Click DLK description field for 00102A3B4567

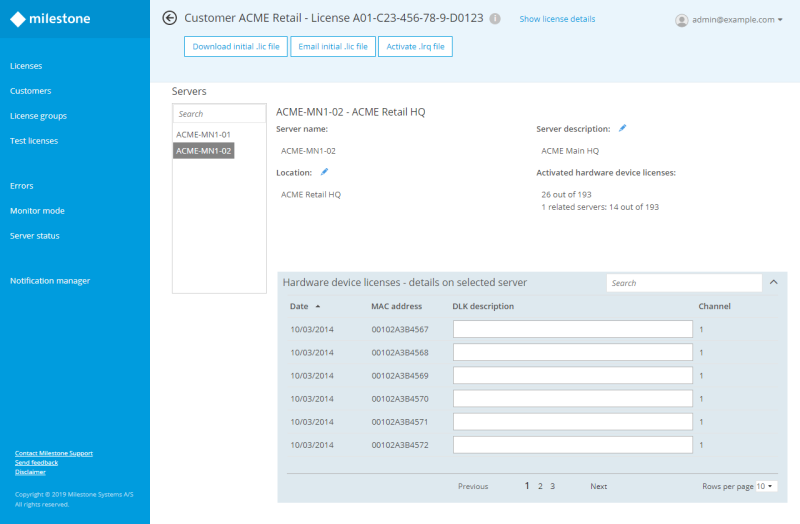pyautogui.click(x=572, y=329)
